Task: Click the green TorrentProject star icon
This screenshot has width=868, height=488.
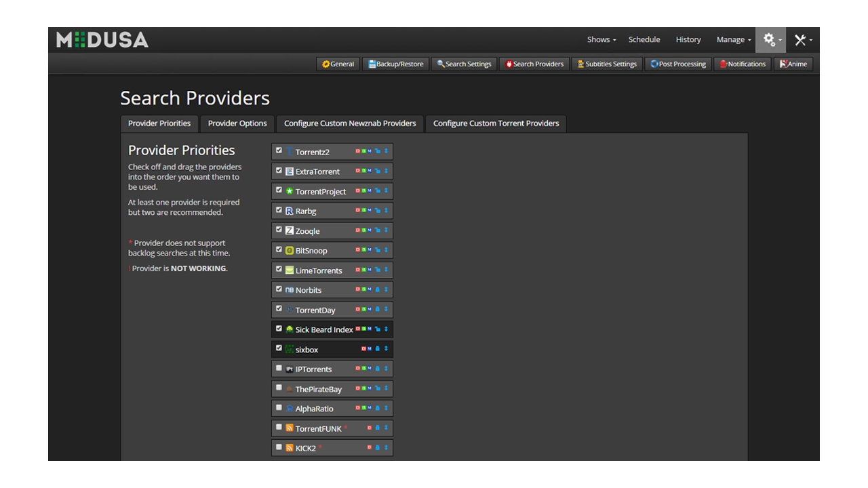Action: click(x=290, y=192)
